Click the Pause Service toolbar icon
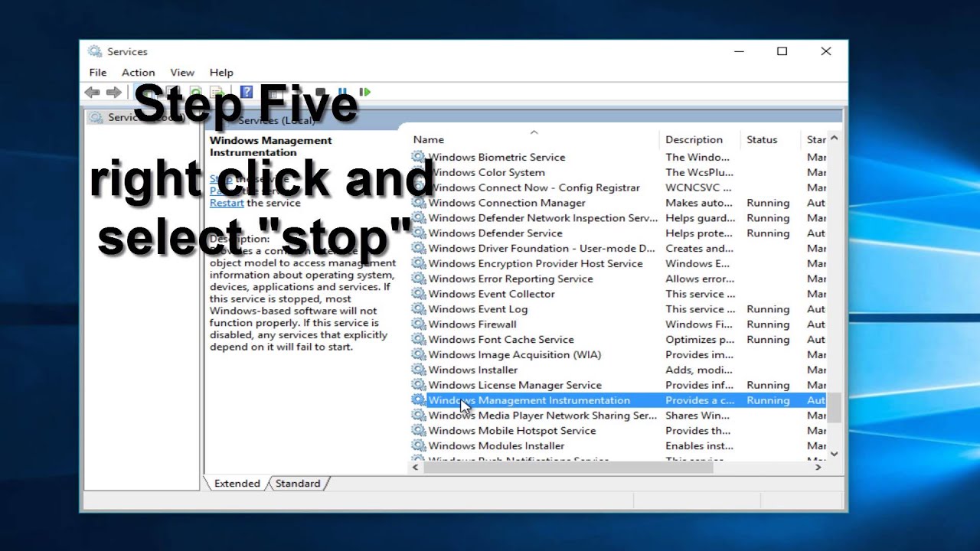The width and height of the screenshot is (980, 551). pyautogui.click(x=342, y=92)
